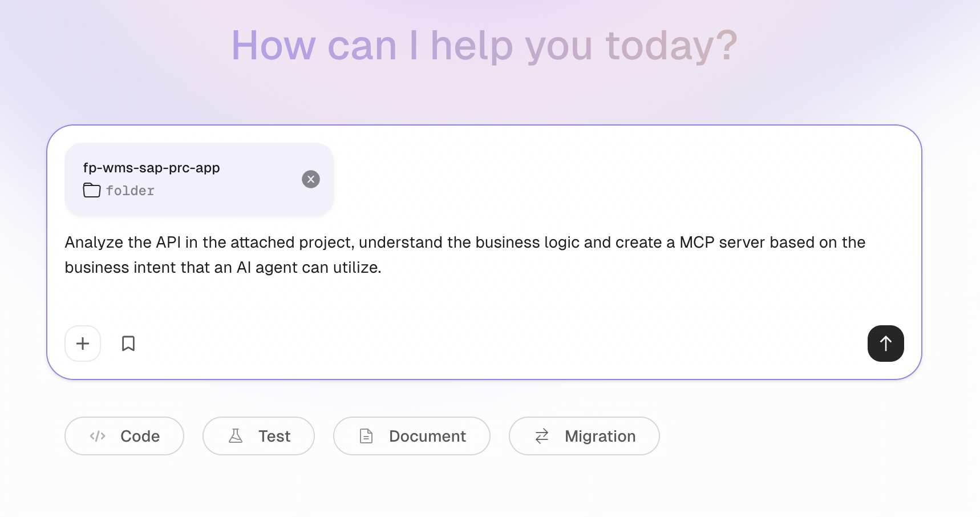Click into the prompt text about MCP server
Screen dimensions: 980x517
tap(465, 255)
